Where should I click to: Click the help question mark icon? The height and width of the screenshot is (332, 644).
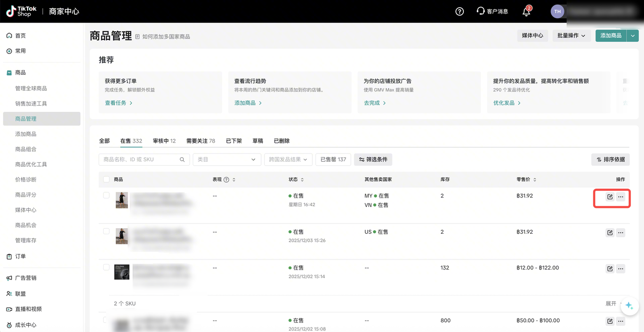click(x=459, y=12)
